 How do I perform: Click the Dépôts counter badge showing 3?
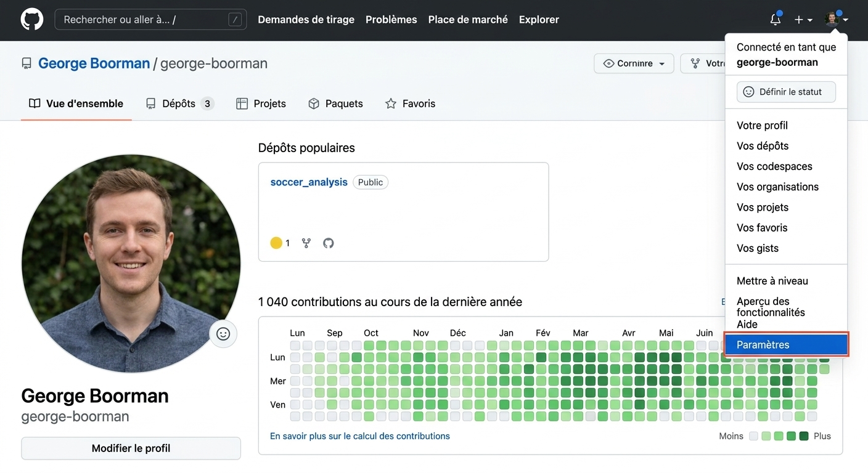click(x=207, y=103)
